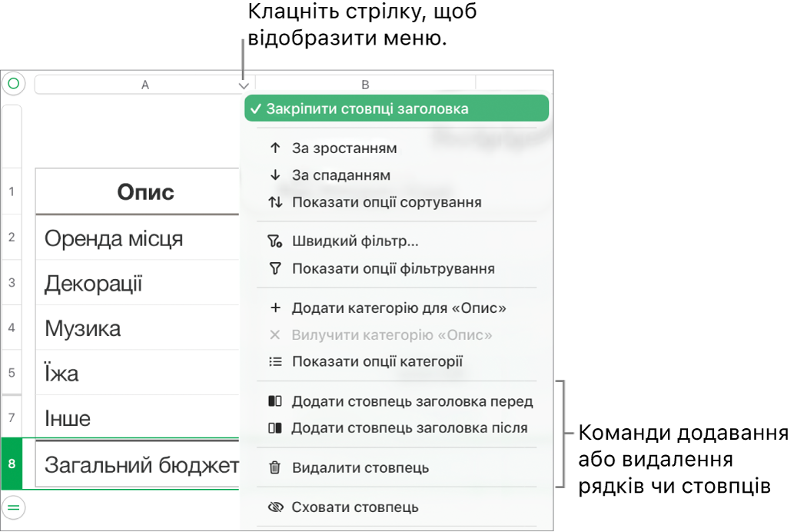Click crossed-eye icon to hide column

pyautogui.click(x=275, y=507)
